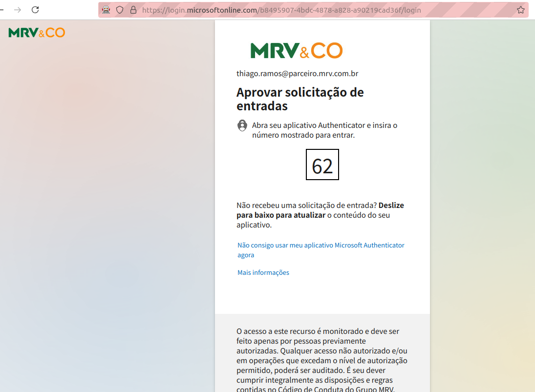Image resolution: width=535 pixels, height=392 pixels.
Task: Click the 'Aprovar solicitação de entradas' heading
Action: [x=300, y=99]
